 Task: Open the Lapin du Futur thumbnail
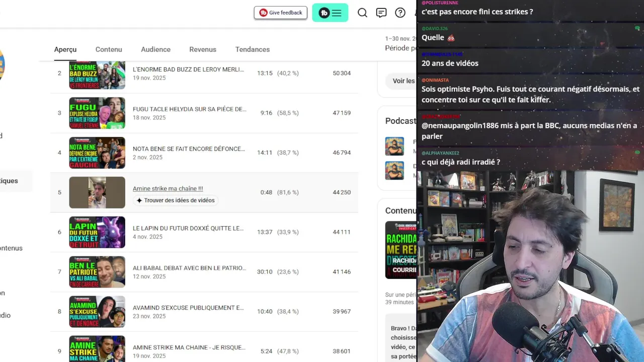97,232
